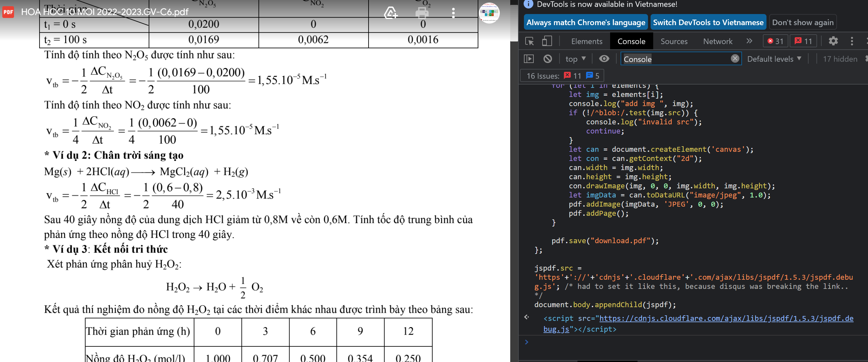Open DevTools settings gear
Image resolution: width=868 pixels, height=362 pixels.
tap(833, 41)
